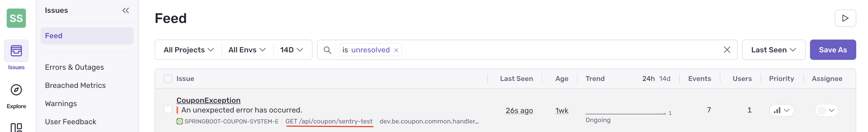Toggle the select-all issues checkbox

coord(168,79)
